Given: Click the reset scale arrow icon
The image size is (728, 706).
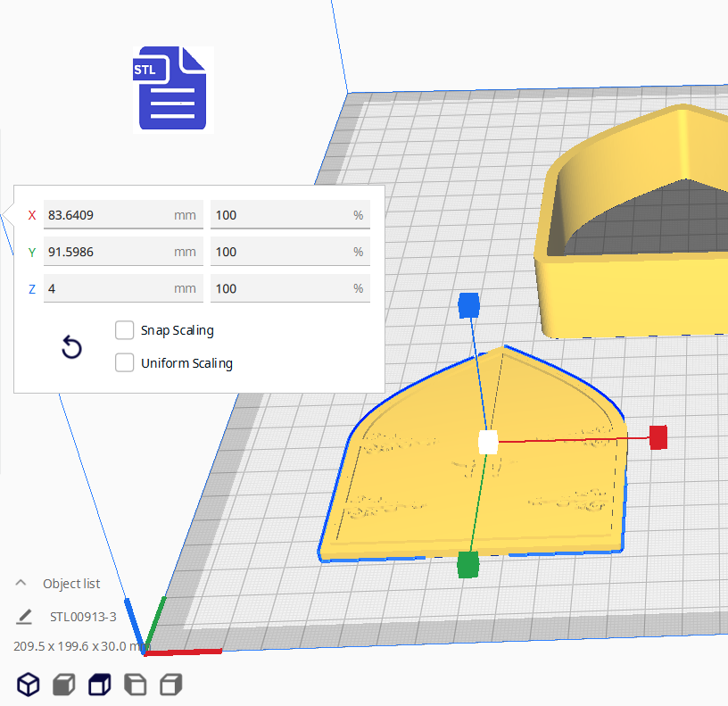Looking at the screenshot, I should (71, 348).
